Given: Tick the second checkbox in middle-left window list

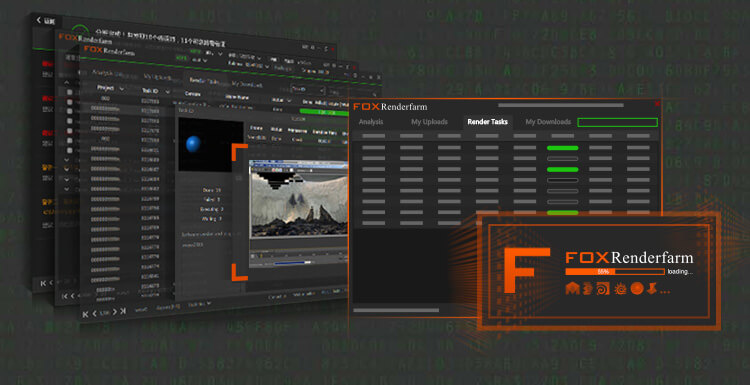Looking at the screenshot, I should [x=70, y=102].
